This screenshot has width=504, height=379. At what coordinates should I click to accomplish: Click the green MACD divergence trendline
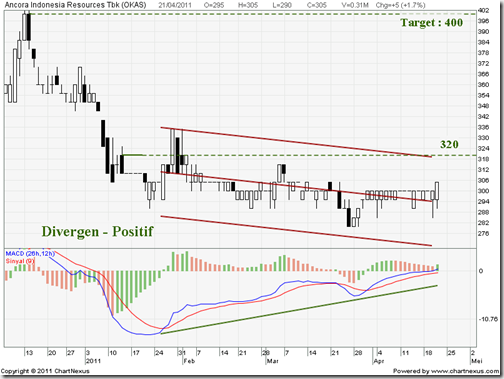(299, 309)
